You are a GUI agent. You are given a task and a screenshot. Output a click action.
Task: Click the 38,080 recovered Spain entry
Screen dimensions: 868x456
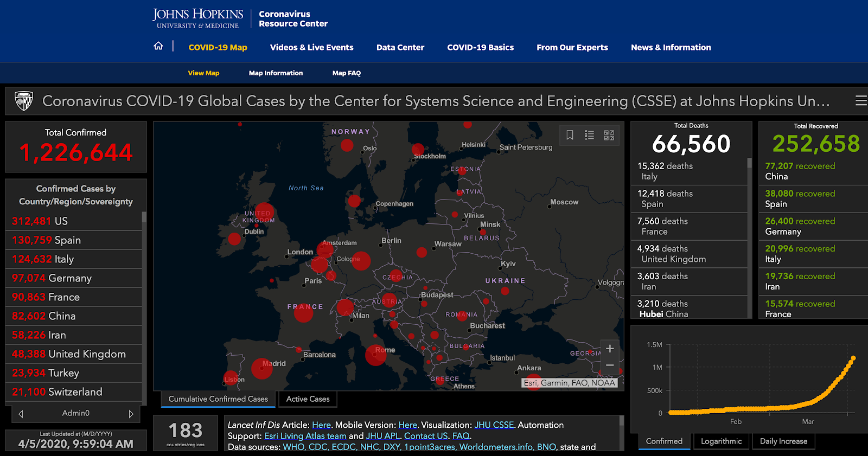813,199
